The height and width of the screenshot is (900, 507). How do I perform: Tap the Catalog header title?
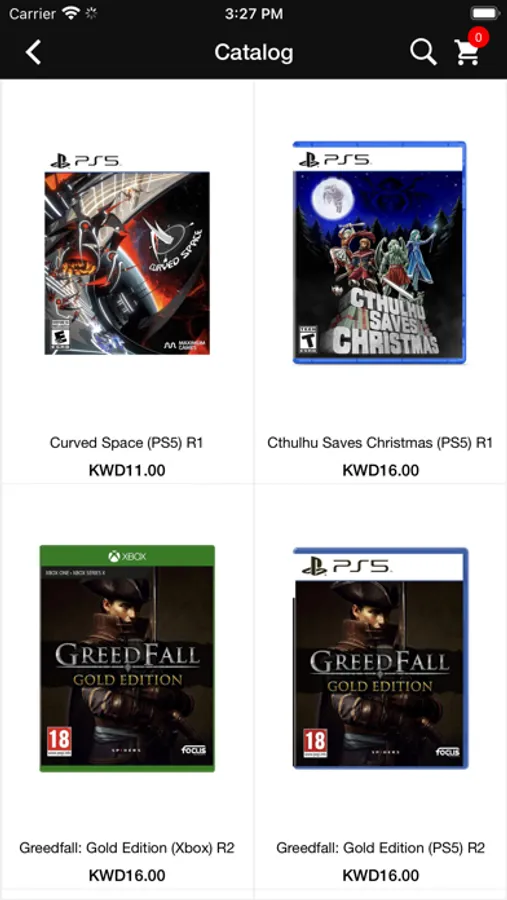point(254,53)
